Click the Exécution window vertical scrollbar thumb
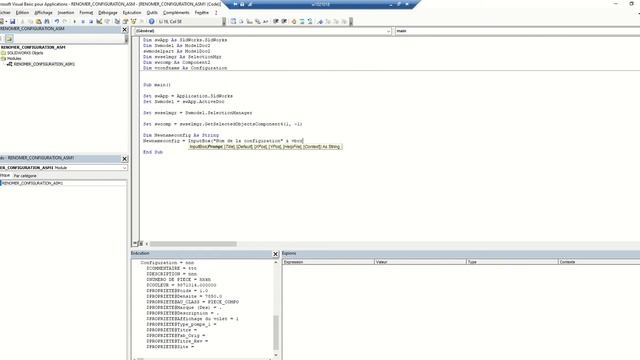The width and height of the screenshot is (640, 360). tap(276, 333)
